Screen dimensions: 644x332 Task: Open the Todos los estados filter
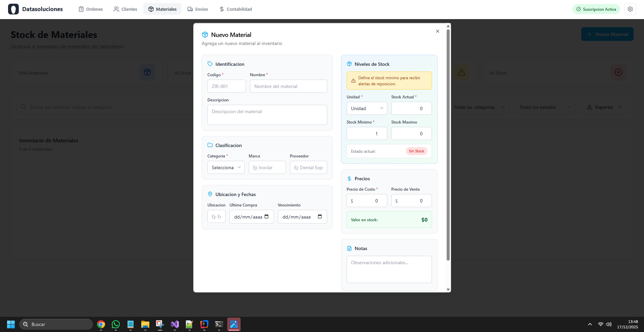(545, 107)
